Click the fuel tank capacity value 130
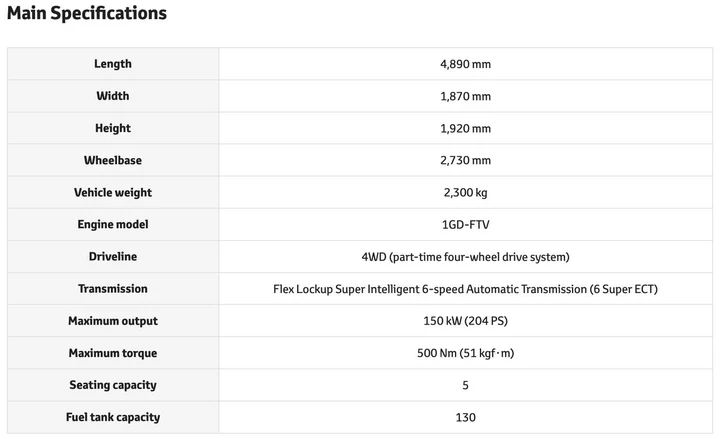Viewport: 720px width, 441px height. [x=465, y=417]
